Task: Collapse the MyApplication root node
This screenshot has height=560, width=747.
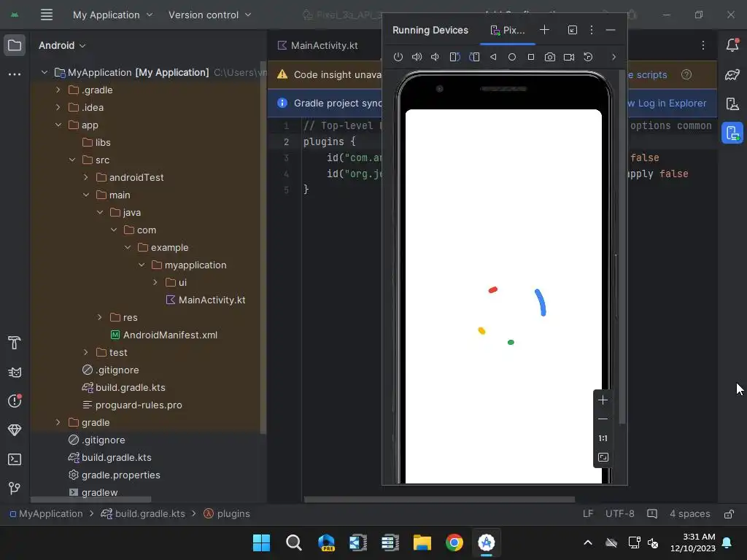Action: [x=44, y=72]
